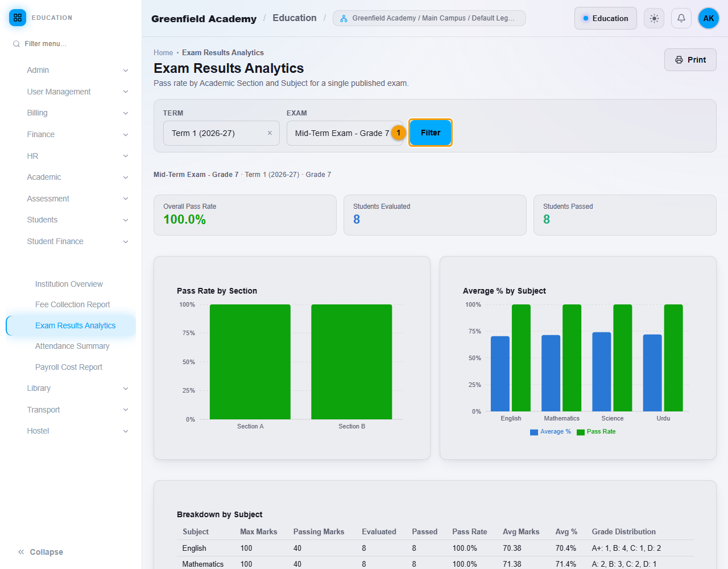Open the AK user avatar menu

click(x=709, y=18)
